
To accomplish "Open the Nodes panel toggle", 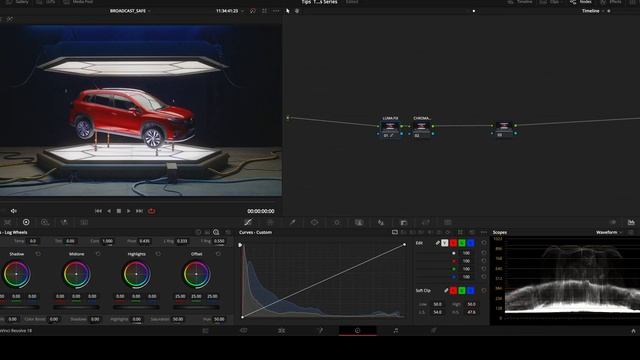I will tap(581, 2).
